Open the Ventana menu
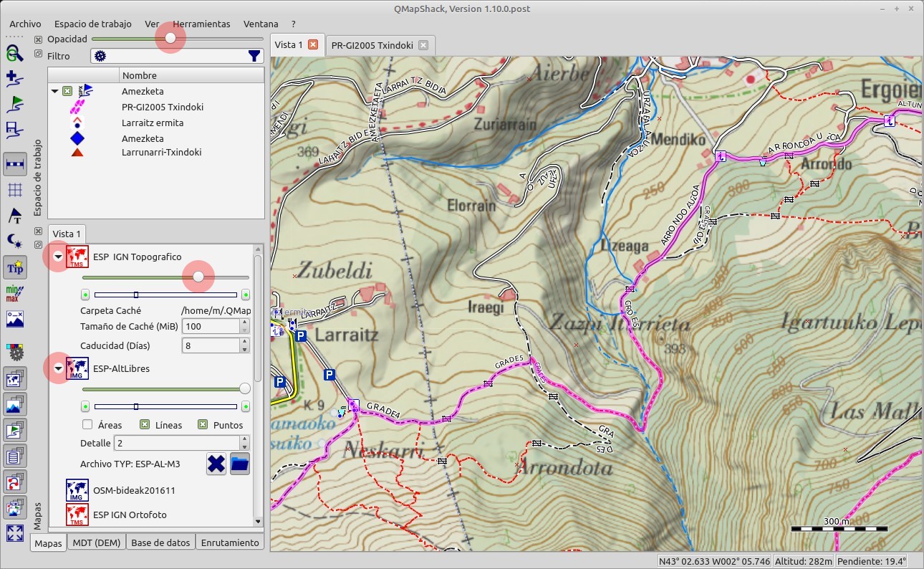Screen dimensions: 924x569 point(261,24)
